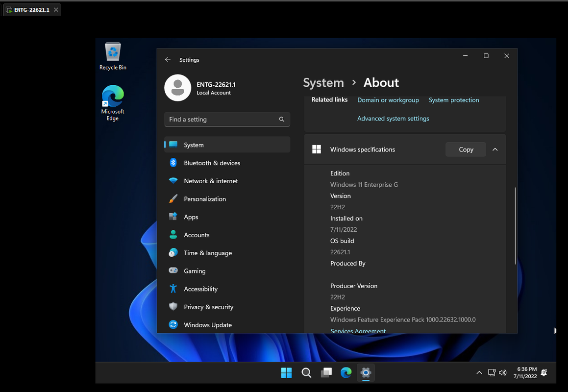Open Bluetooth & devices settings
Image resolution: width=568 pixels, height=392 pixels.
pos(227,163)
